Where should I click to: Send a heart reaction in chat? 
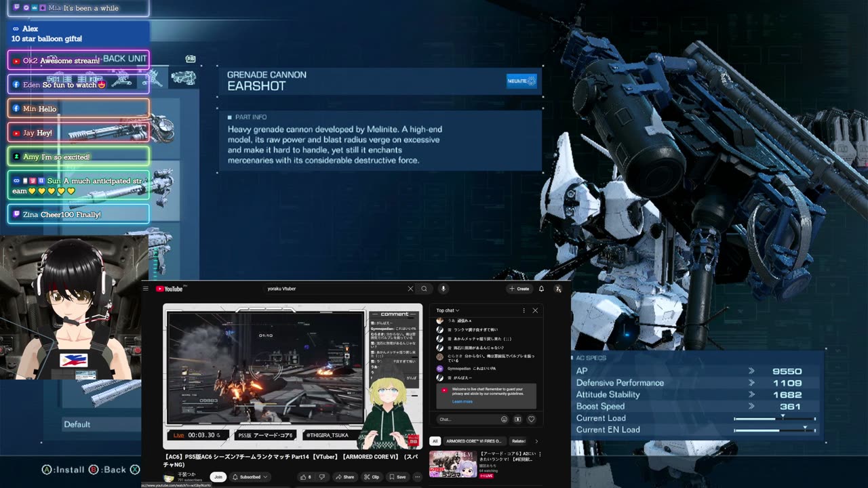click(531, 420)
